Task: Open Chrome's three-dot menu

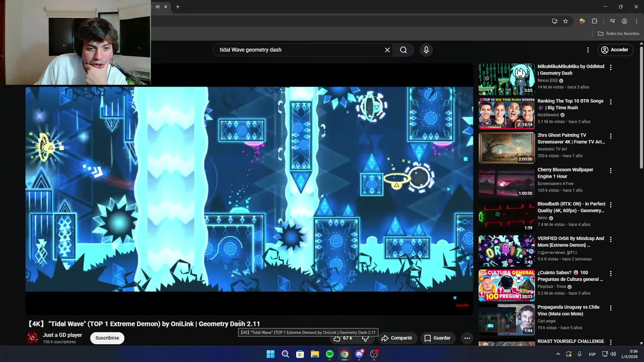Action: (x=636, y=21)
